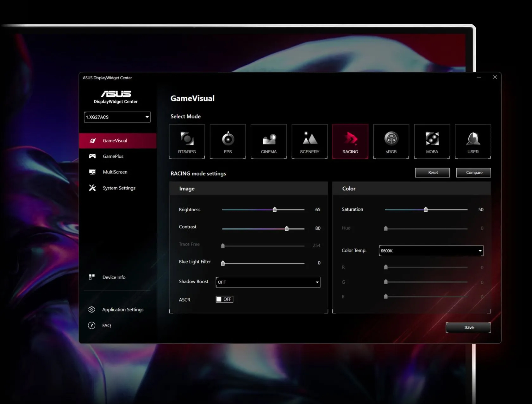Click the RACING mode icon
This screenshot has height=404, width=532.
coord(350,142)
